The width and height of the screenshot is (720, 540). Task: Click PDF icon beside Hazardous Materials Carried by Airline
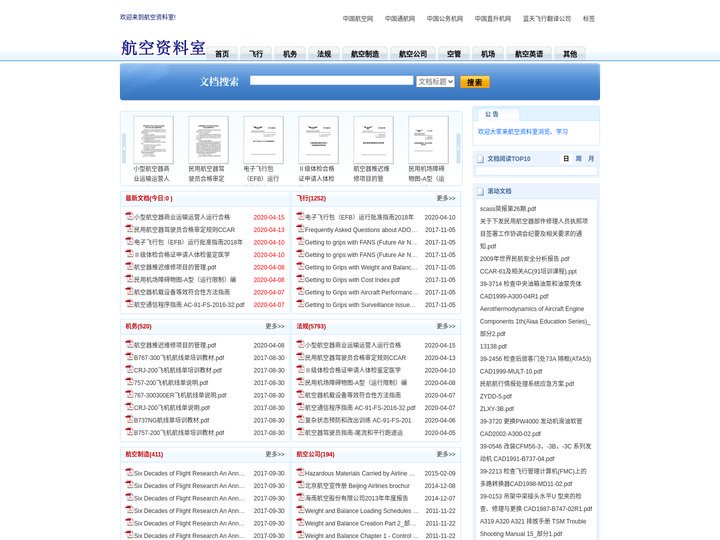coord(300,472)
